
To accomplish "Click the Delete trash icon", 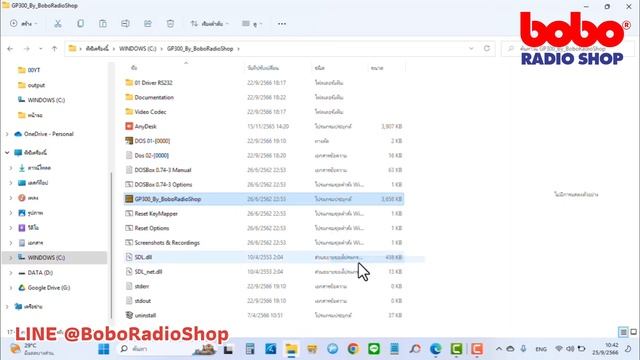I will [170, 24].
